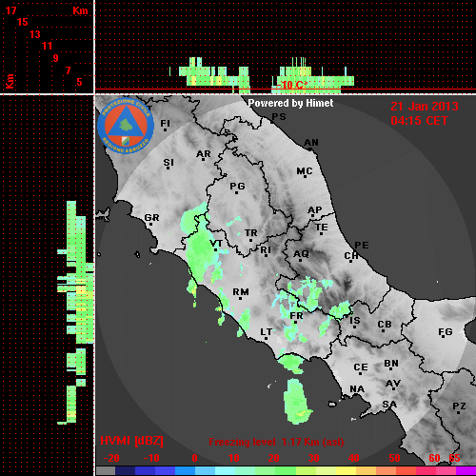Click the VT city label near echo
Viewport: 476px width, 476px height.
pos(216,244)
